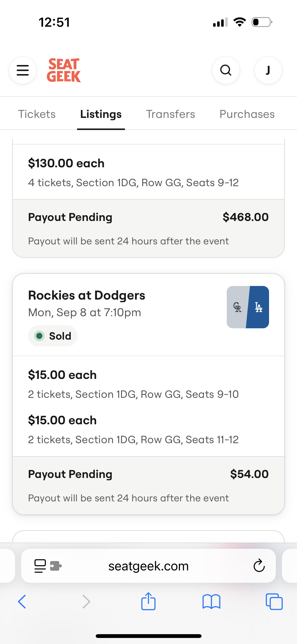Tap the Safari page reload icon
The image size is (297, 644).
pos(259,566)
